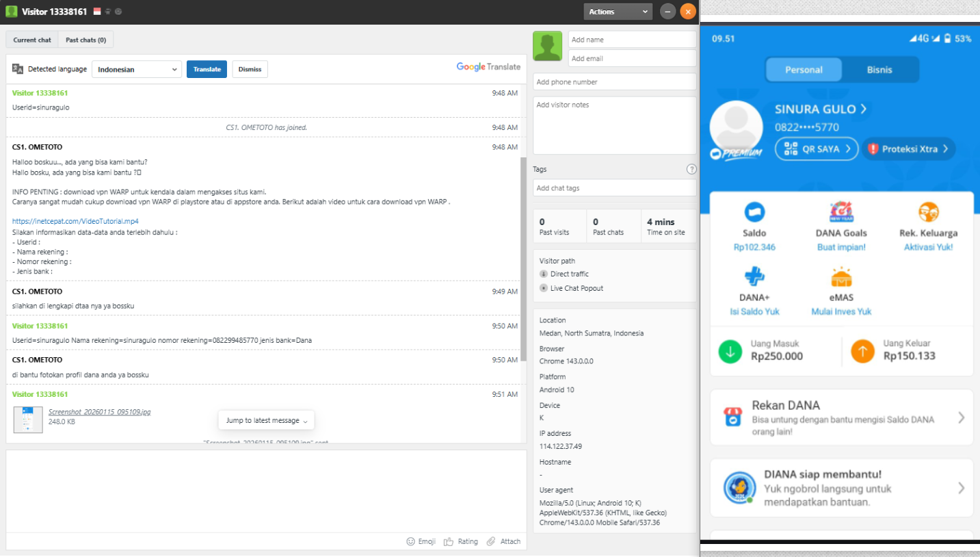Click the DANA Goals icon

click(841, 211)
